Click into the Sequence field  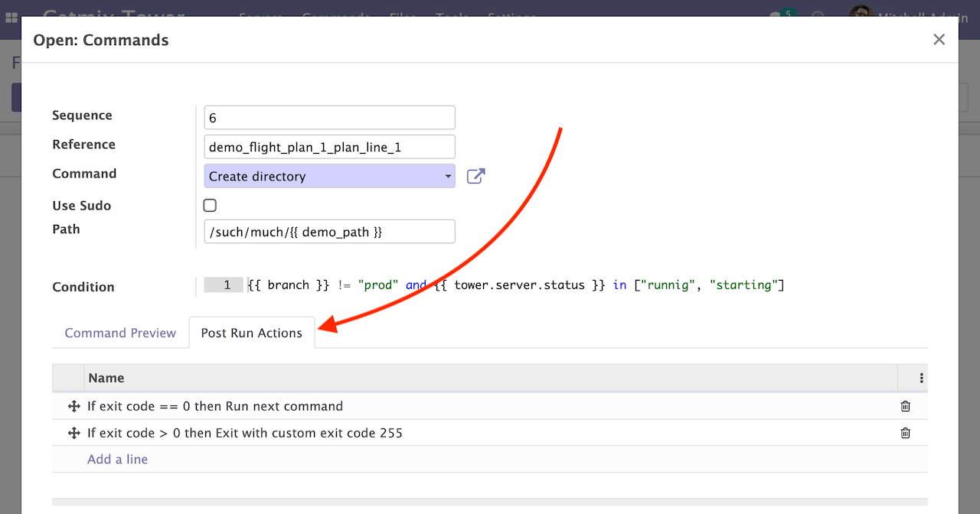click(x=329, y=118)
